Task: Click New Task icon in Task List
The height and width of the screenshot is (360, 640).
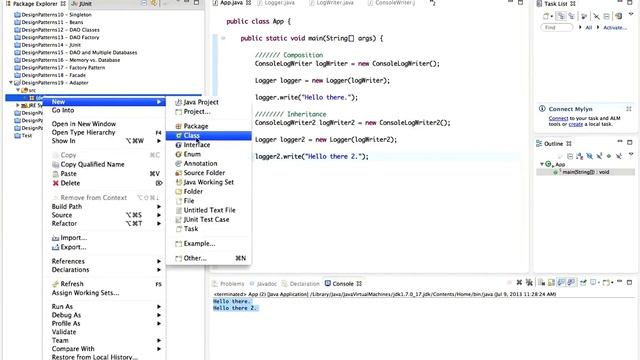Action: click(x=546, y=16)
